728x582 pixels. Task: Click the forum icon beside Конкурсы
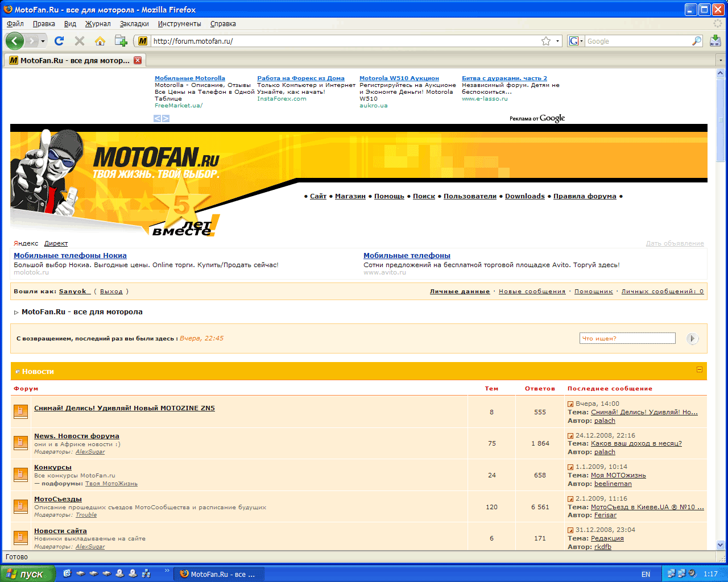coord(20,474)
